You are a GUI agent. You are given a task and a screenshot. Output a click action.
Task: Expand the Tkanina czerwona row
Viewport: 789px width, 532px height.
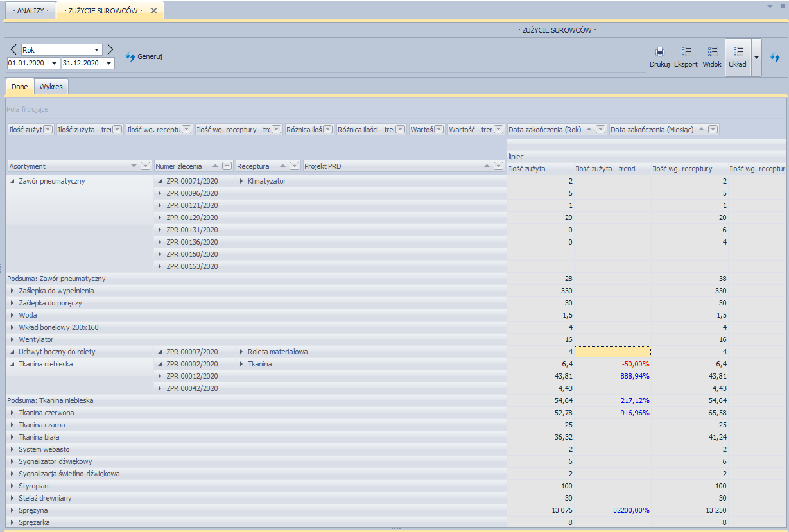click(x=13, y=413)
